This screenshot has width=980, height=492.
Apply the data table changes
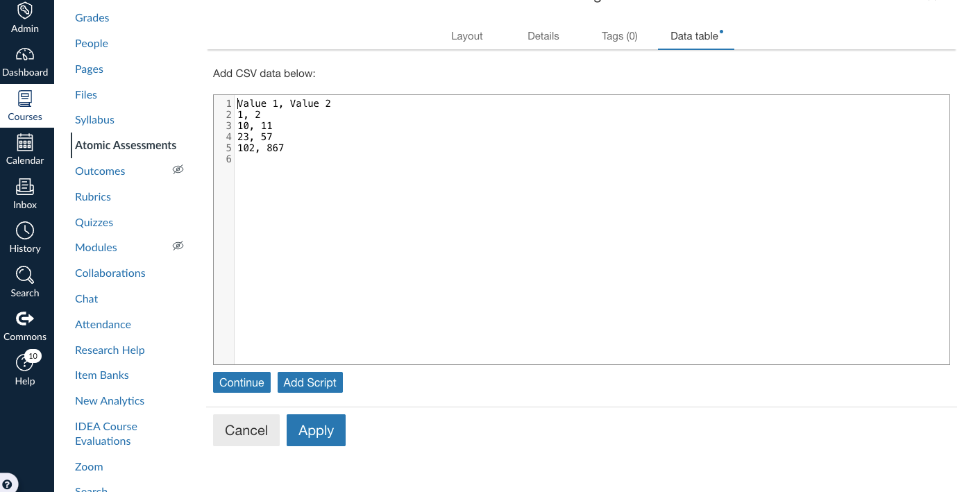[x=316, y=430]
